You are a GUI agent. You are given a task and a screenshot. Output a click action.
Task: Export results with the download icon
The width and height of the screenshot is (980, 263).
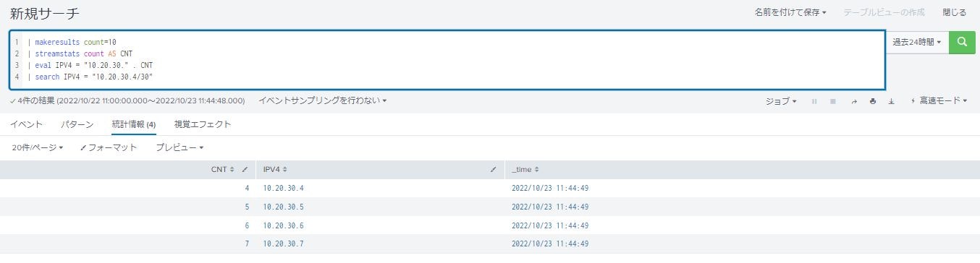point(892,101)
